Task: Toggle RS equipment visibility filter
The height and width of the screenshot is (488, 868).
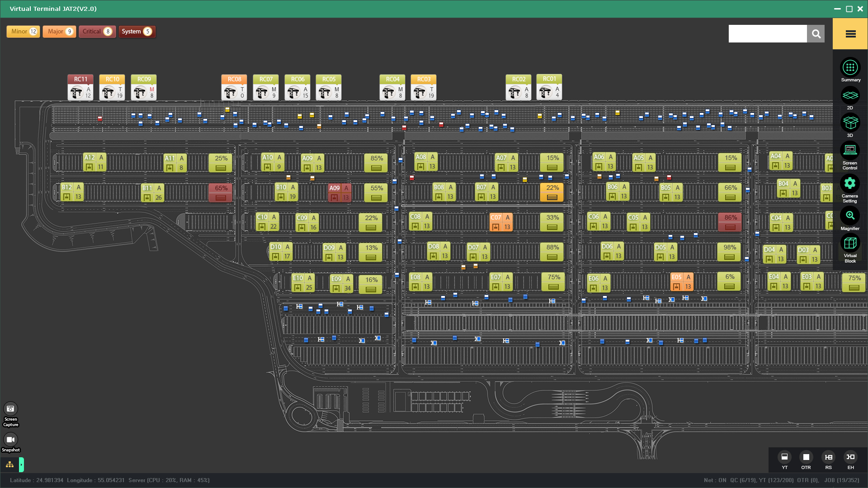Action: [x=828, y=457]
